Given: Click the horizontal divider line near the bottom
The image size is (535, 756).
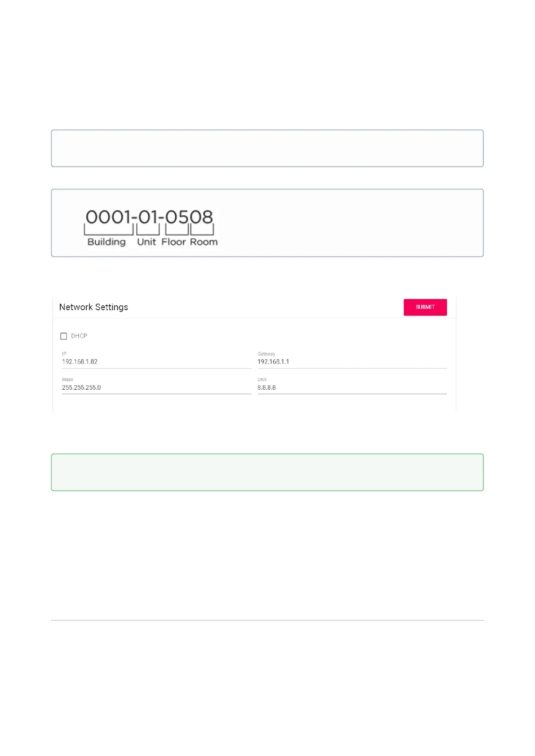Looking at the screenshot, I should point(267,620).
